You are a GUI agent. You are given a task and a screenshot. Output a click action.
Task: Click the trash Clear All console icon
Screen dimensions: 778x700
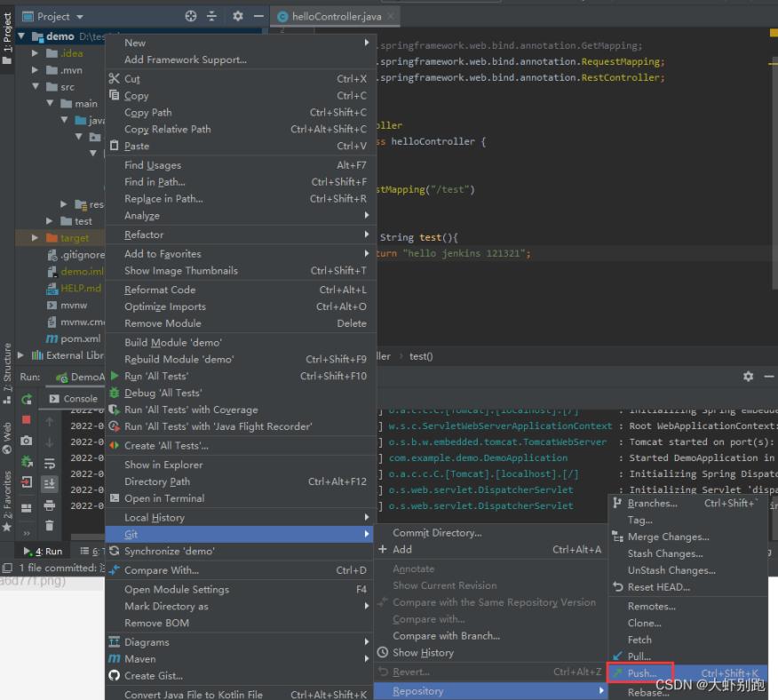(x=50, y=526)
